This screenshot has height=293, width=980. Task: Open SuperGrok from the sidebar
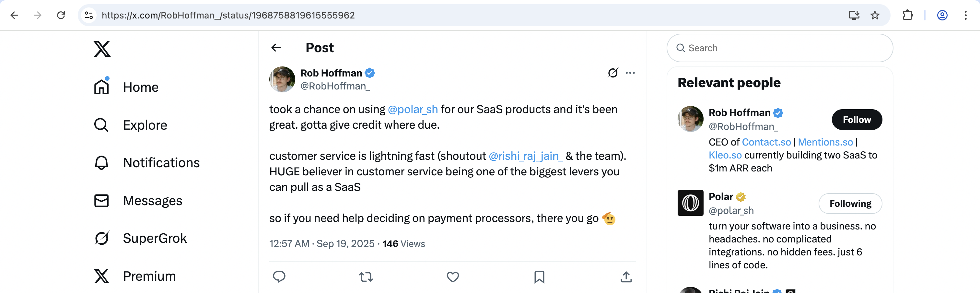click(x=155, y=238)
